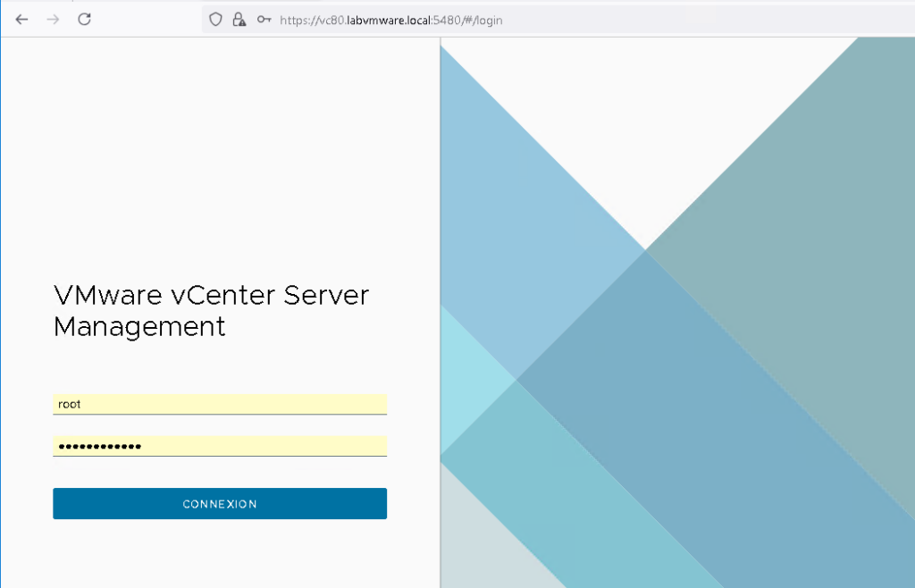Click the CONNEXION label text on the button

pyautogui.click(x=219, y=503)
